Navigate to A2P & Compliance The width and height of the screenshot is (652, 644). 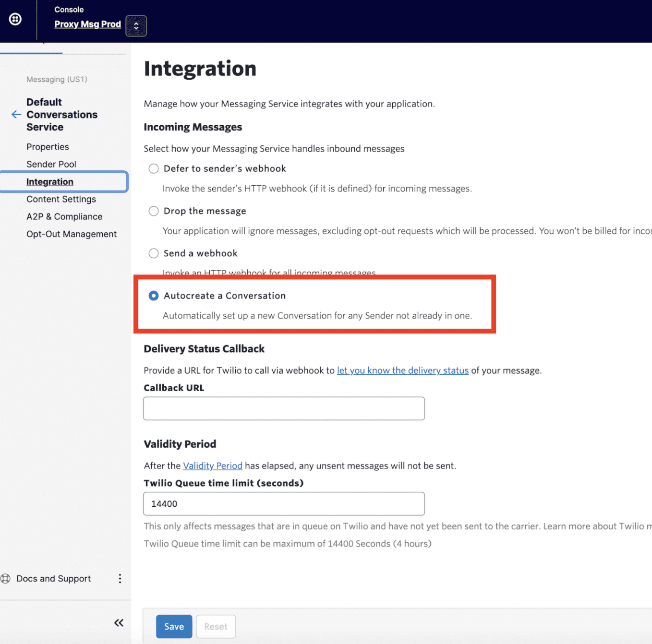pos(64,216)
